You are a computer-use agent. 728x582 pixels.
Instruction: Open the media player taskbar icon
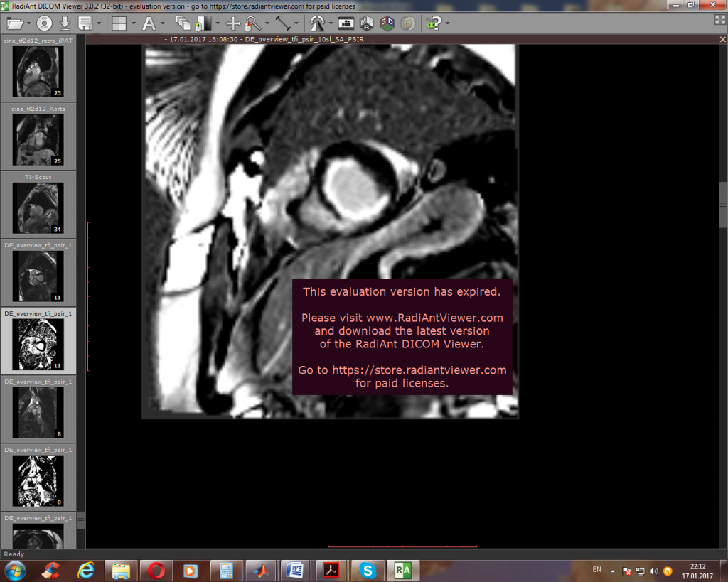(191, 571)
